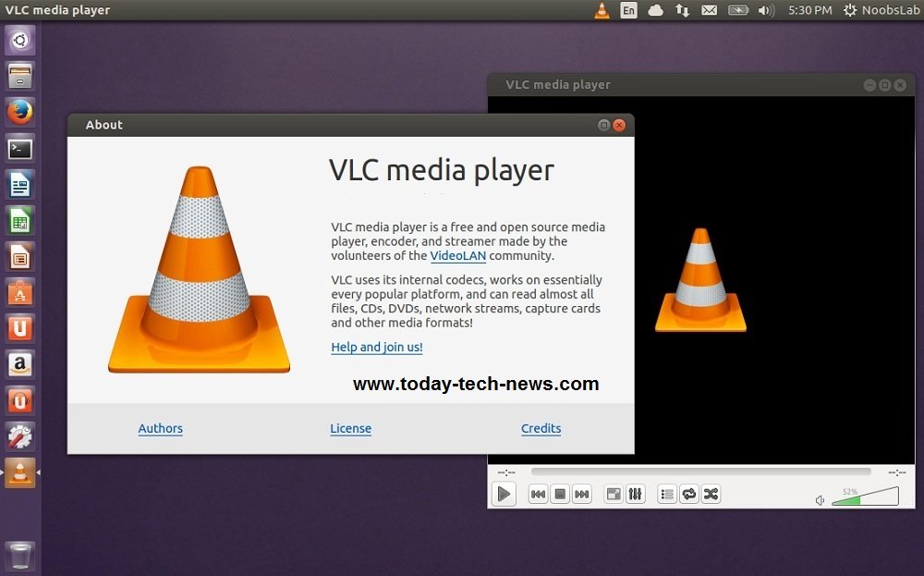Skip to the next media item
The width and height of the screenshot is (924, 576).
pyautogui.click(x=582, y=494)
